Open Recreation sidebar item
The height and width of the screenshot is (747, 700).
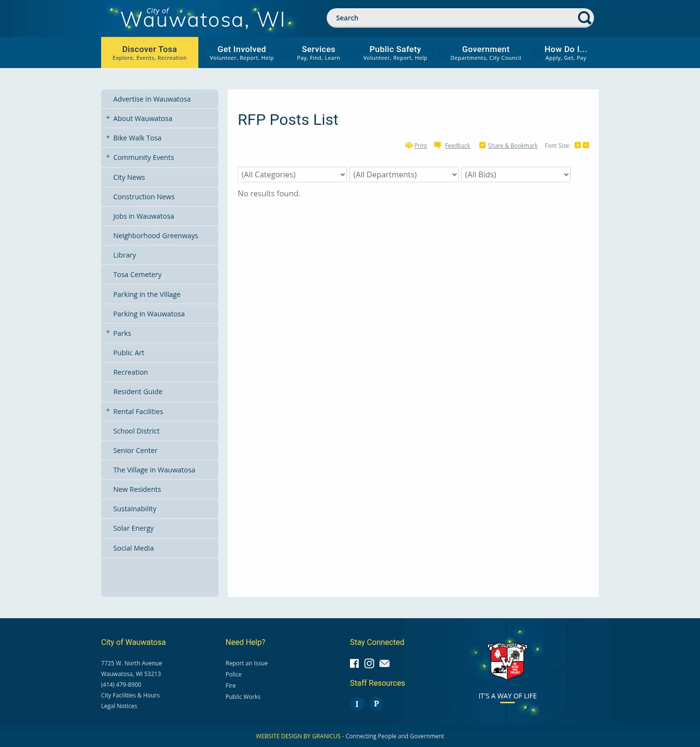(159, 372)
